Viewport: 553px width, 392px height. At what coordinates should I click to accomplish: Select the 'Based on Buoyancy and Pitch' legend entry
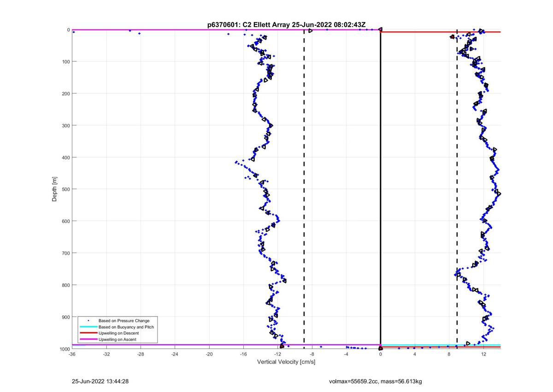(x=126, y=327)
